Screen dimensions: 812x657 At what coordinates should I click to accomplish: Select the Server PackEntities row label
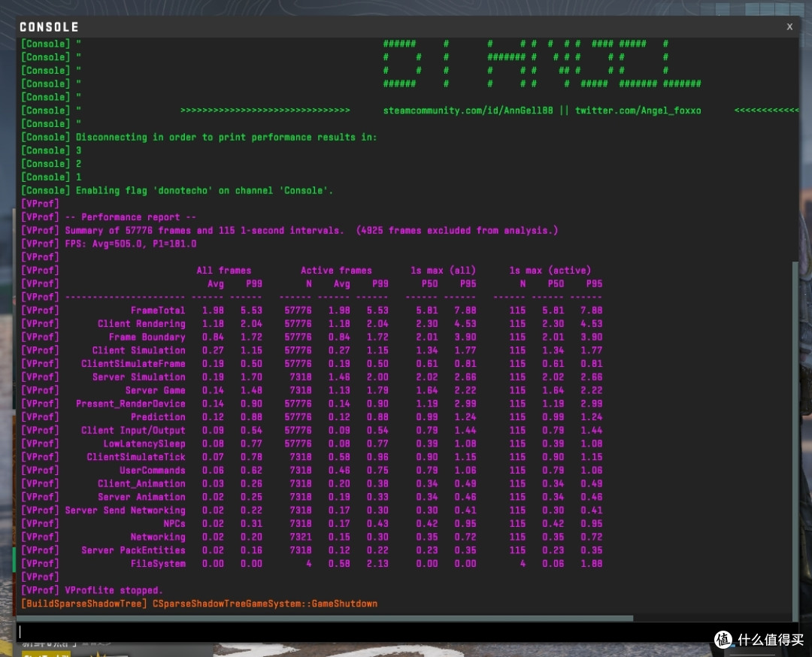[x=133, y=550]
